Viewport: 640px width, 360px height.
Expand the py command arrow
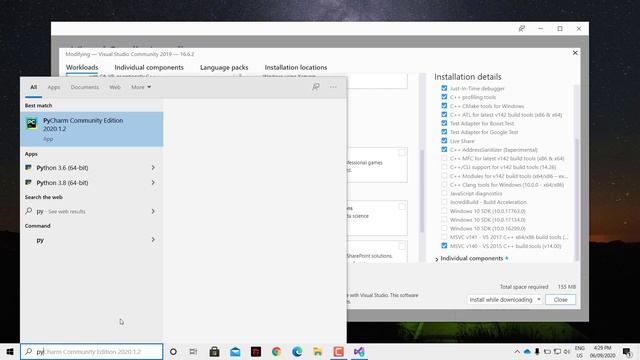153,240
